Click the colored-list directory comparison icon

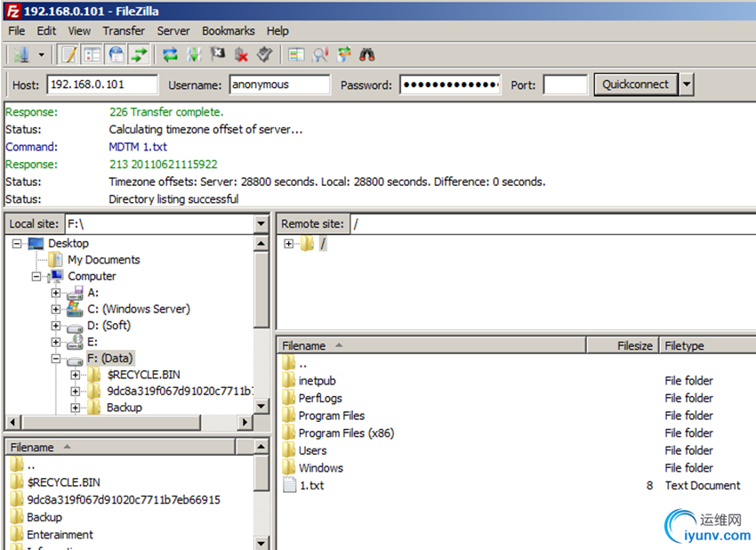[296, 54]
